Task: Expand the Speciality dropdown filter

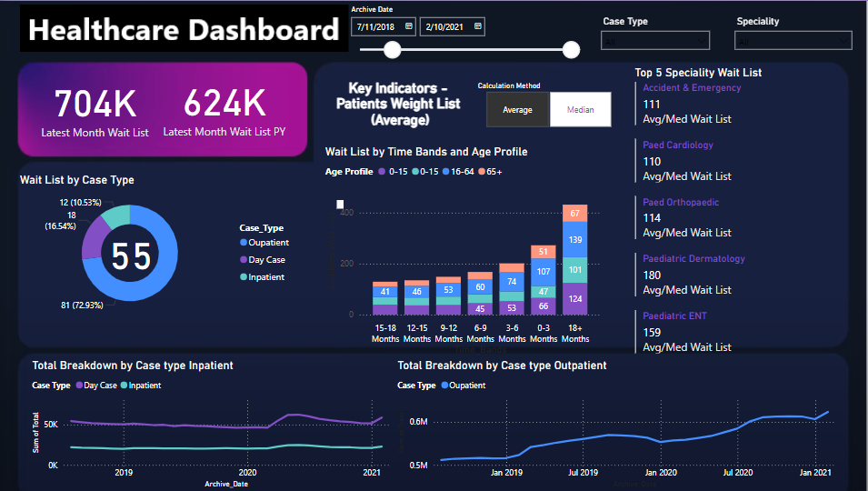Action: pyautogui.click(x=793, y=41)
